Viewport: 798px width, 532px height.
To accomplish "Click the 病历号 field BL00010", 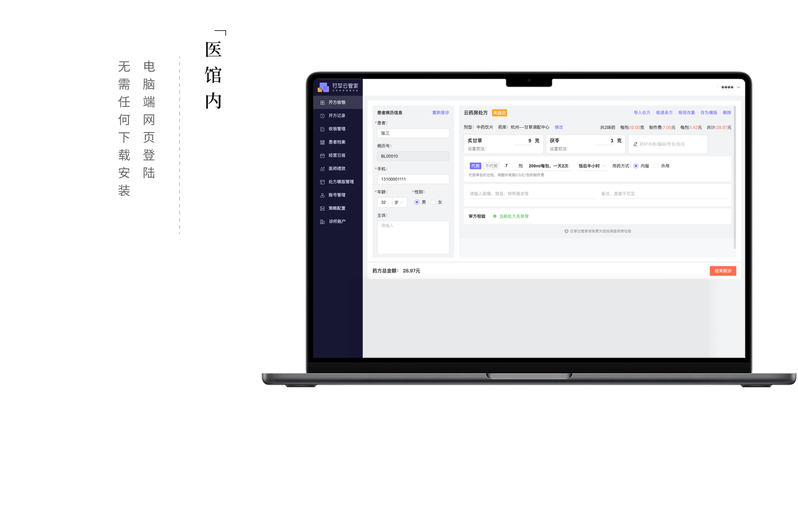I will point(413,156).
